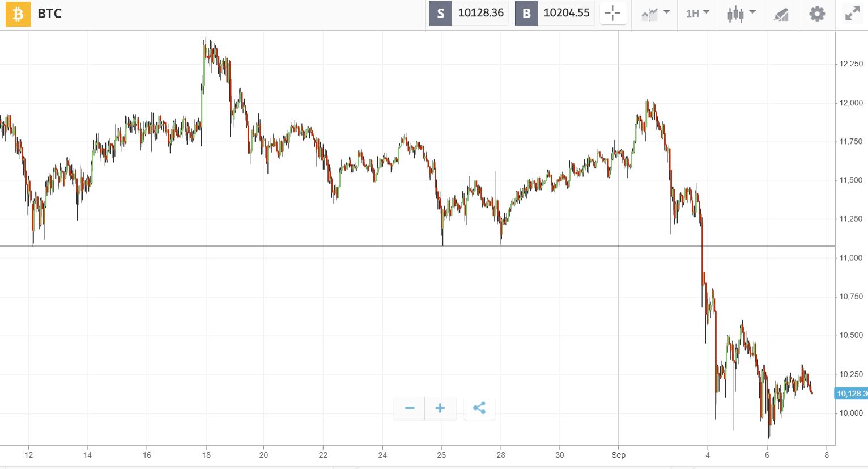868x469 pixels.
Task: Open the chart settings gear
Action: [x=817, y=14]
